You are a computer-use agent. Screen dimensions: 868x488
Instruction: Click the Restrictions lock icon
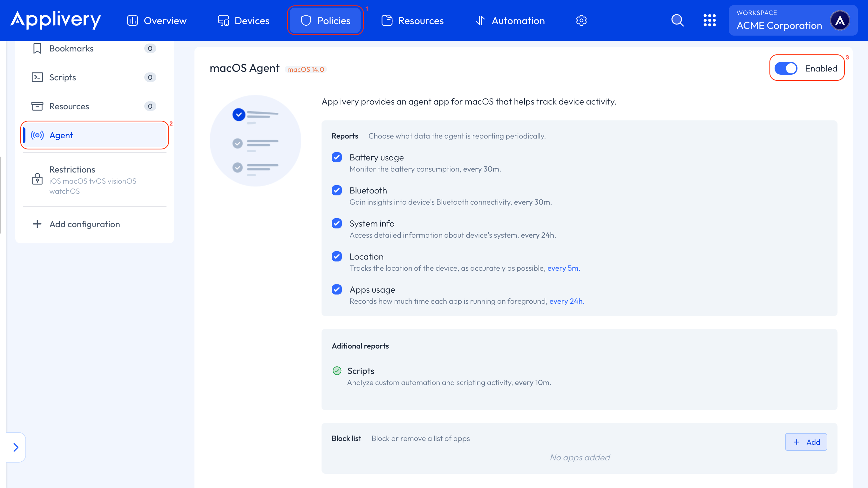tap(37, 179)
